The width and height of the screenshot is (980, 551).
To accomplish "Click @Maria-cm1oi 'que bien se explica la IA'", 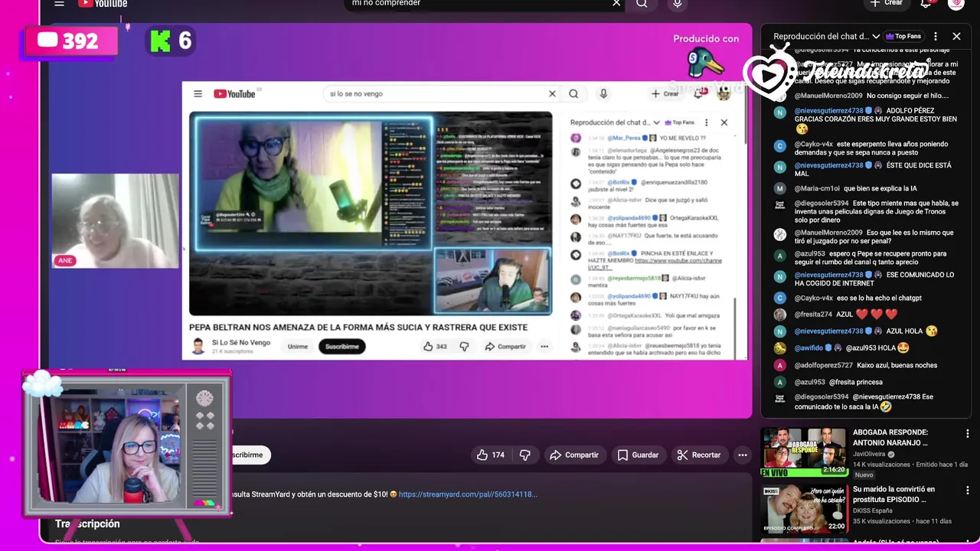I will [x=855, y=188].
